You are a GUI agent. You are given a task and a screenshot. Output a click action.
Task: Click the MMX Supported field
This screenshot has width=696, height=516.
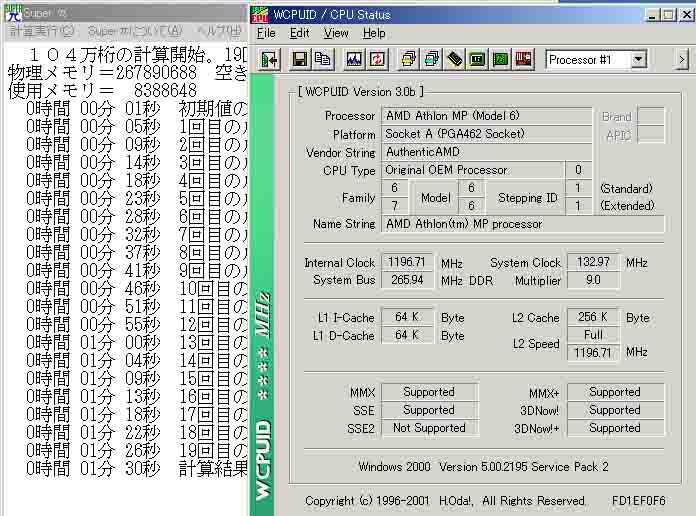(x=429, y=392)
